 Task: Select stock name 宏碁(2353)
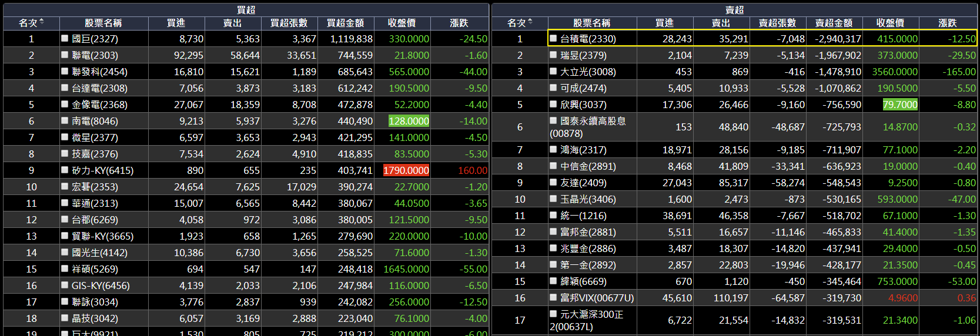coord(95,187)
